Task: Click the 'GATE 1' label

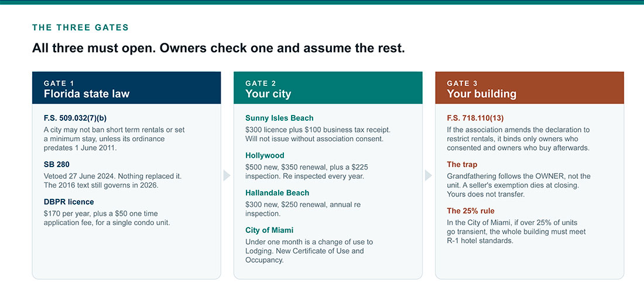Action: [x=59, y=83]
